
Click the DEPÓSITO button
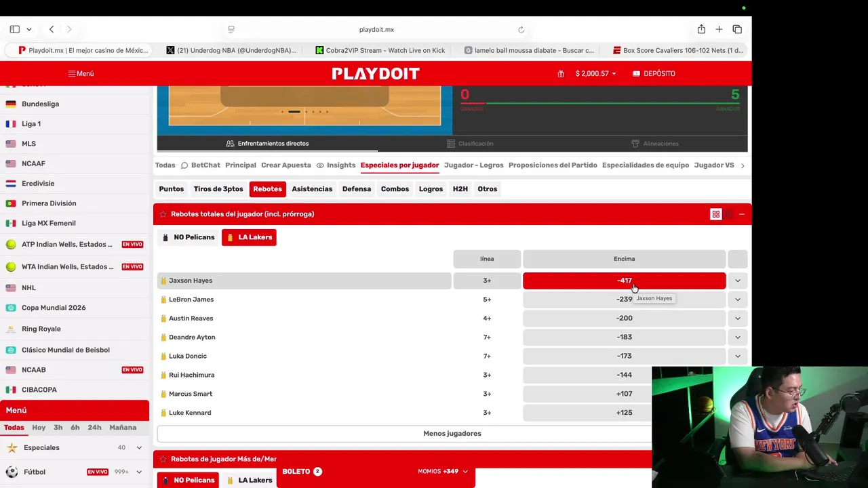654,73
